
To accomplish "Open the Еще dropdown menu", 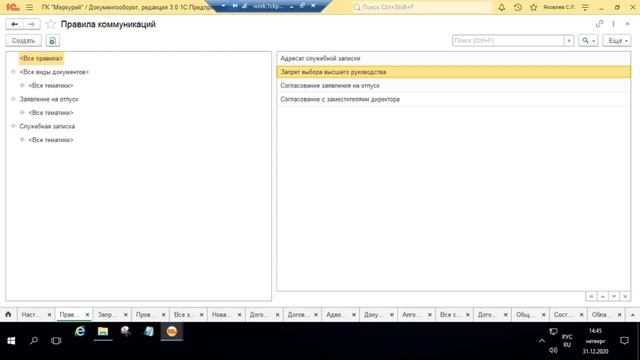I will (617, 41).
